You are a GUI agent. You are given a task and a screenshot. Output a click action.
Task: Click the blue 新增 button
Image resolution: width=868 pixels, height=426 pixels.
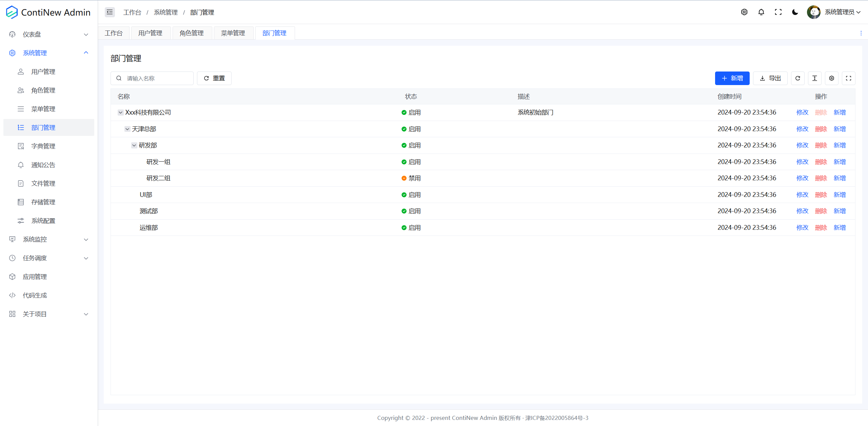732,78
